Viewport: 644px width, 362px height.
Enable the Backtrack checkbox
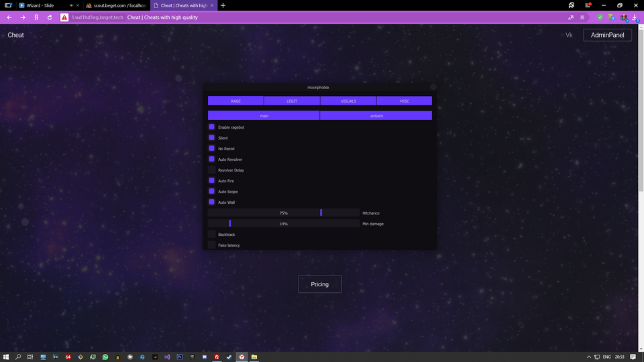pyautogui.click(x=211, y=235)
